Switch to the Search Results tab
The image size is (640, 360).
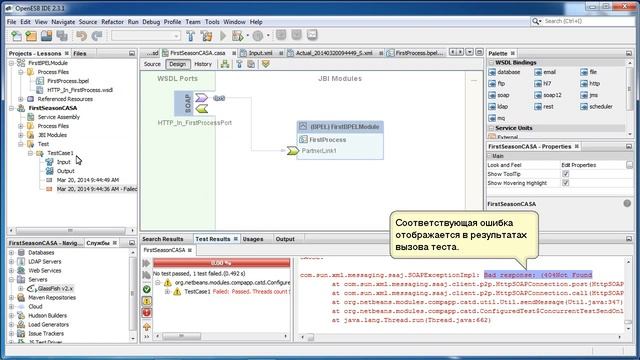[162, 239]
